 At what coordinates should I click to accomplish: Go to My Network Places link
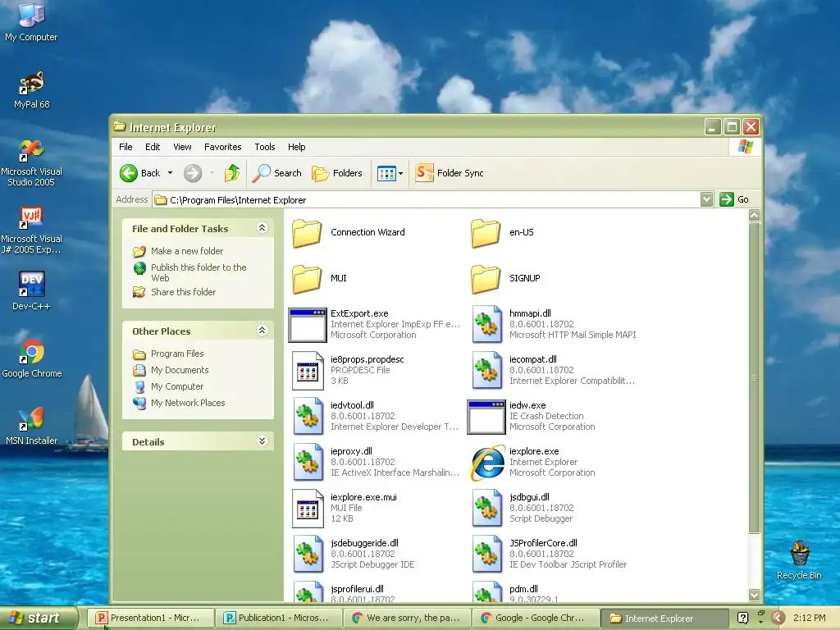pos(188,403)
